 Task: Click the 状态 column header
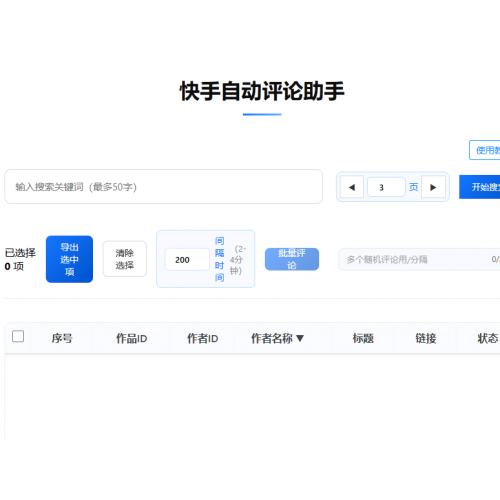click(x=488, y=338)
